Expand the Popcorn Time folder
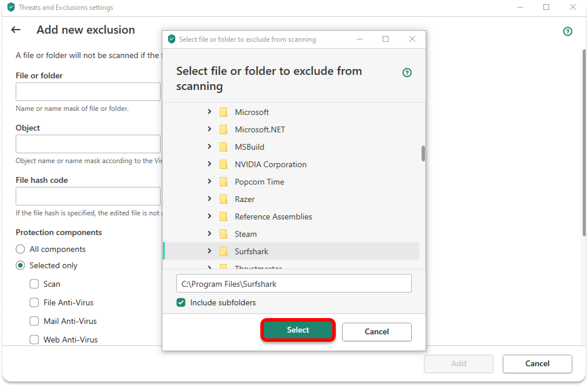The height and width of the screenshot is (386, 588). [209, 181]
